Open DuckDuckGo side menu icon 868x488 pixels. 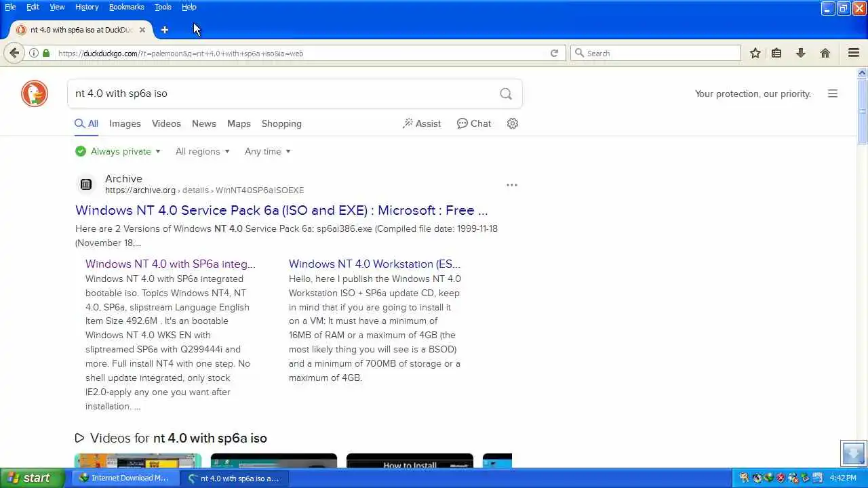[x=833, y=94]
